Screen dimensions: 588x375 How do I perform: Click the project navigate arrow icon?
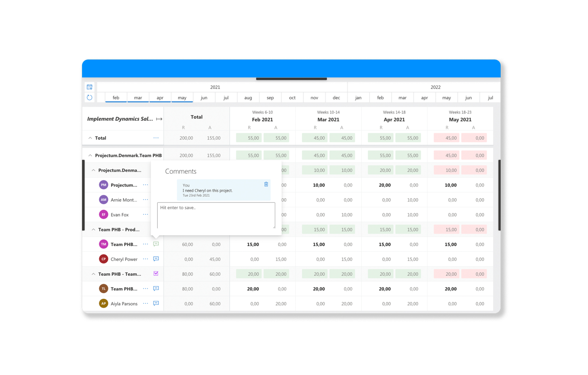[159, 119]
